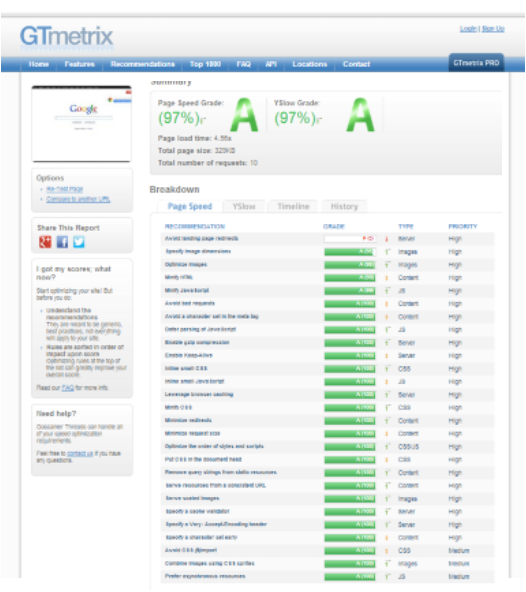Expand Put CSS in the document head
Screen dimensions: 526x592
tap(203, 460)
